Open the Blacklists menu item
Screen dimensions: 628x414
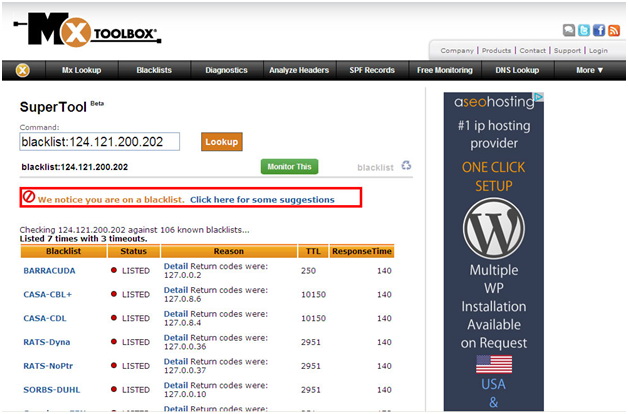(x=154, y=70)
